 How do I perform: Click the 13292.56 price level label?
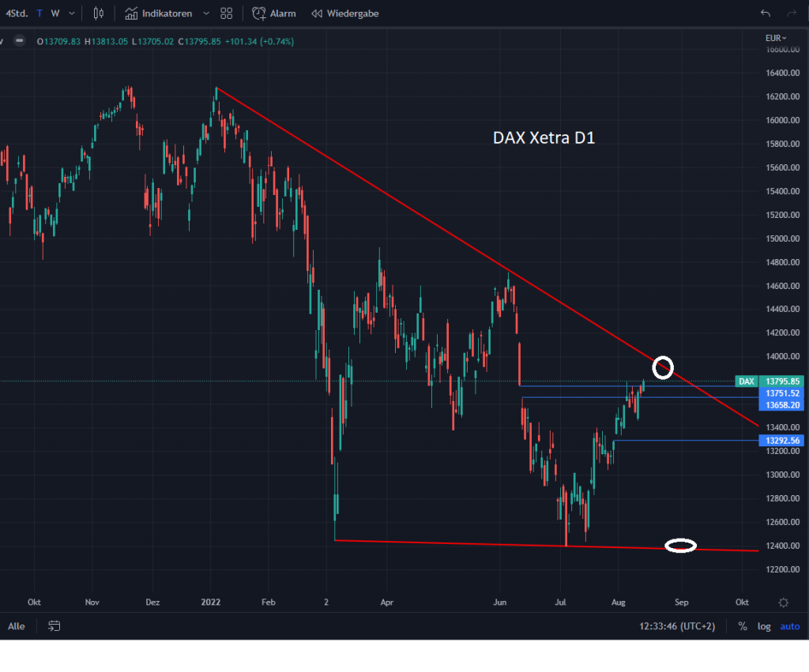(779, 441)
